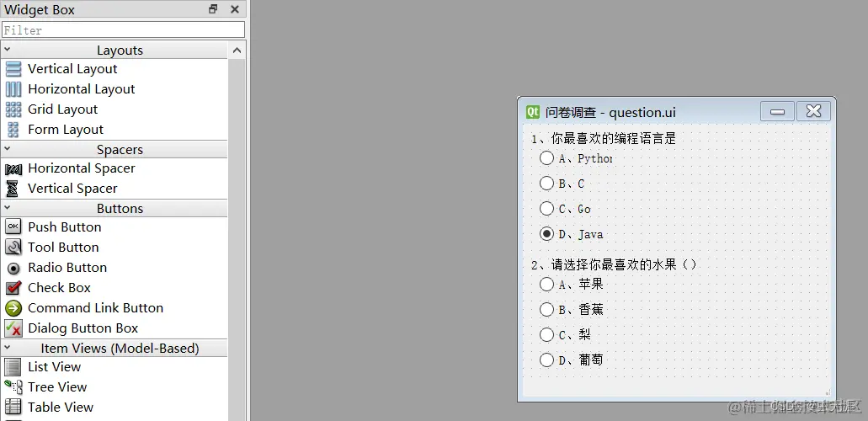The height and width of the screenshot is (421, 868).
Task: Click the Horizontal Layout label text
Action: (82, 89)
